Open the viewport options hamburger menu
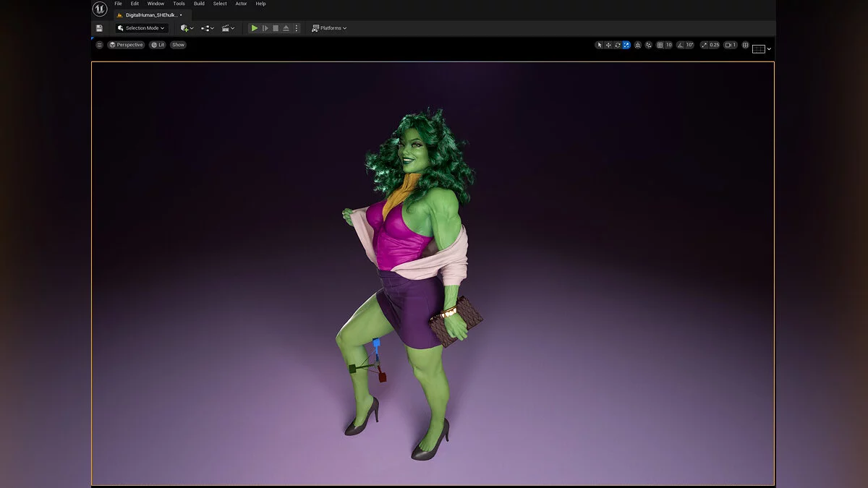 tap(100, 45)
